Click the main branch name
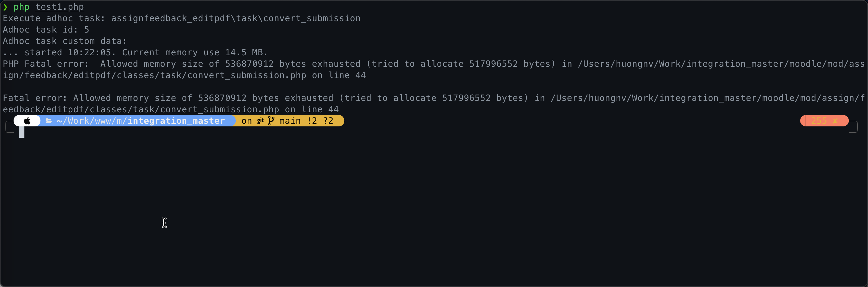 290,121
